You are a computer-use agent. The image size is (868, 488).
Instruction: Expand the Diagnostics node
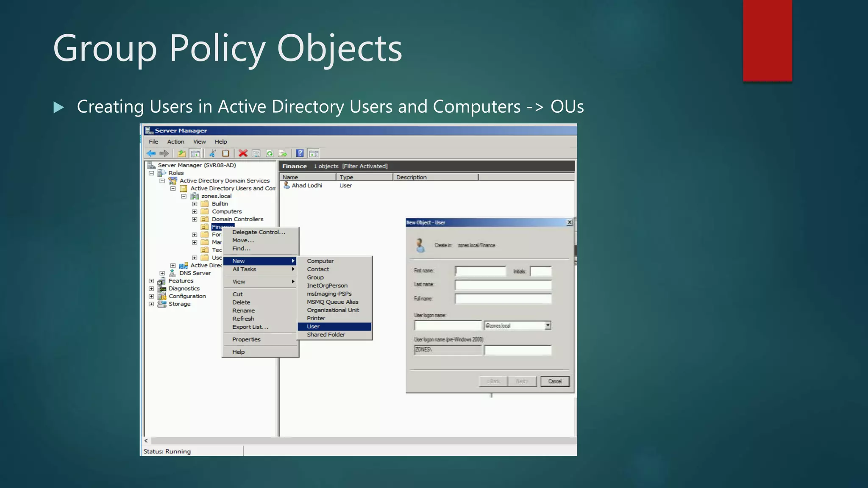(x=151, y=288)
